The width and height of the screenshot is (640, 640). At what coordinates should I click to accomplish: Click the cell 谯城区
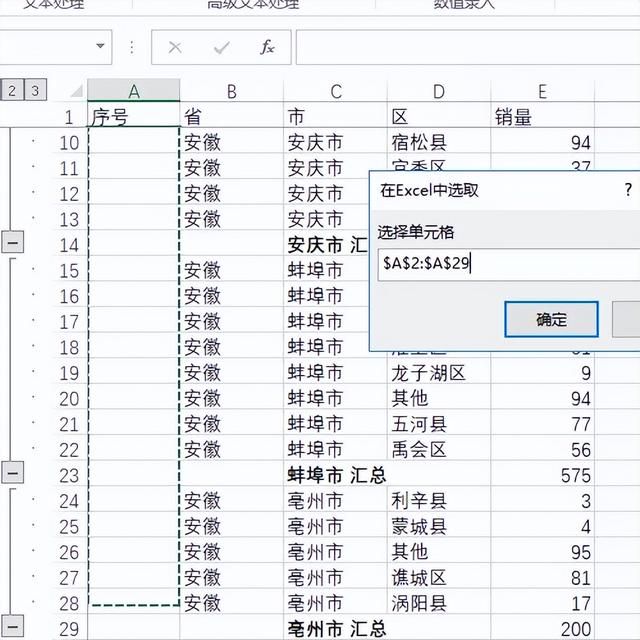click(439, 578)
